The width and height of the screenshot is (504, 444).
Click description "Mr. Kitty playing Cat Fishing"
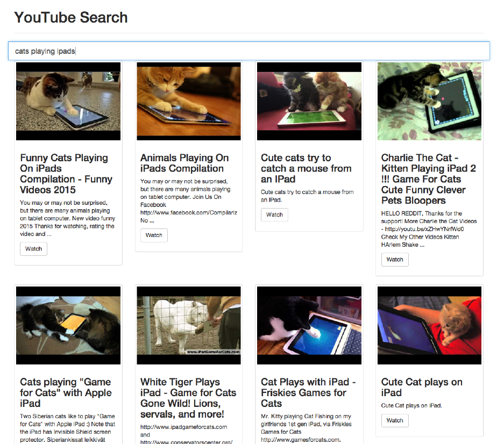tap(306, 428)
